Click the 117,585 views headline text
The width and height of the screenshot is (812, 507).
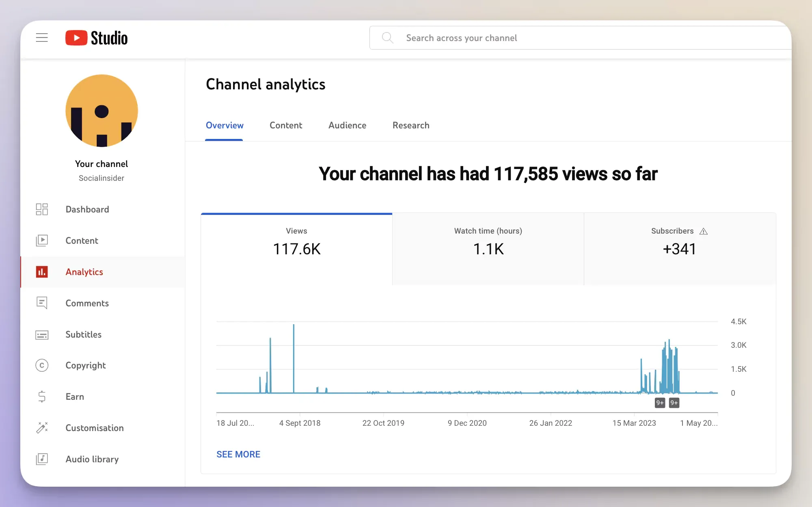click(488, 174)
